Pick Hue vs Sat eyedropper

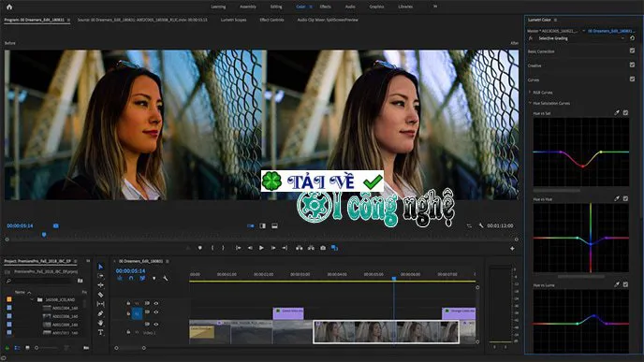(617, 112)
